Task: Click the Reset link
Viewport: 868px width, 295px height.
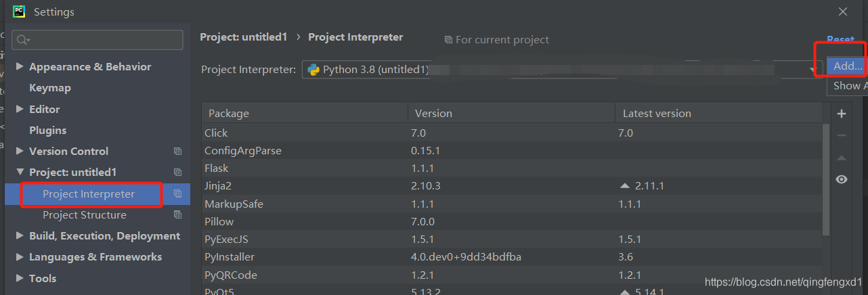Action: click(x=840, y=40)
